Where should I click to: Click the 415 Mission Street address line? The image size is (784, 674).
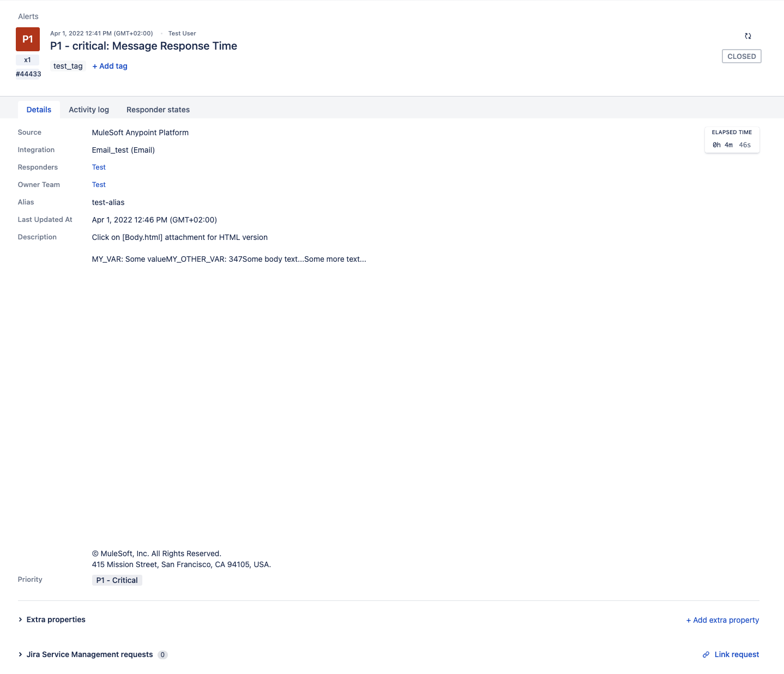(182, 564)
